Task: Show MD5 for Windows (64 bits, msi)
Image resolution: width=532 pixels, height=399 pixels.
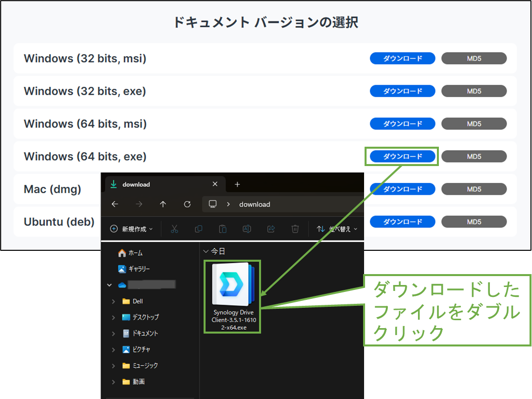Action: click(474, 123)
